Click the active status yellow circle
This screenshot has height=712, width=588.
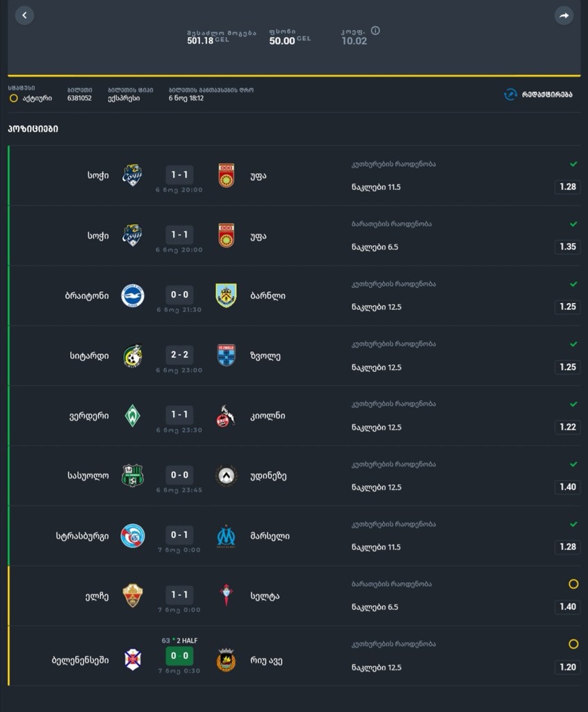pos(13,99)
